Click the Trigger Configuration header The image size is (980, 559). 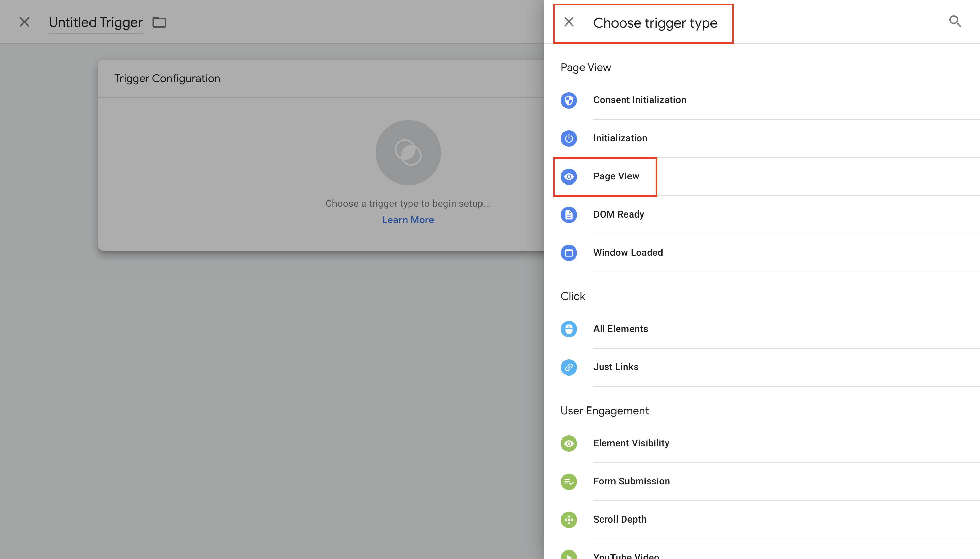coord(167,78)
